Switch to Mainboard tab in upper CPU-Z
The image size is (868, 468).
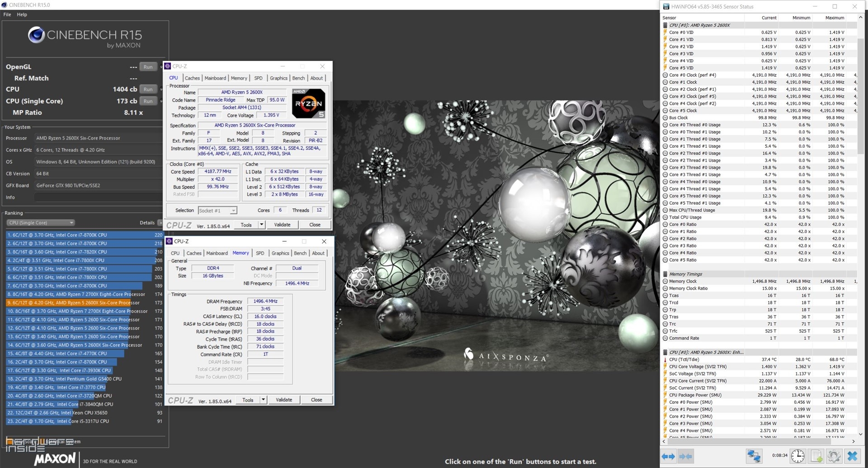pyautogui.click(x=215, y=78)
